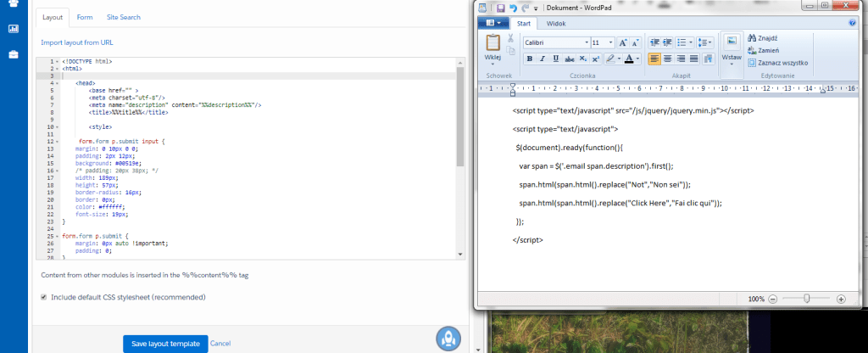Open the WordPad application menu button
Screen dimensions: 868x353
(492, 23)
